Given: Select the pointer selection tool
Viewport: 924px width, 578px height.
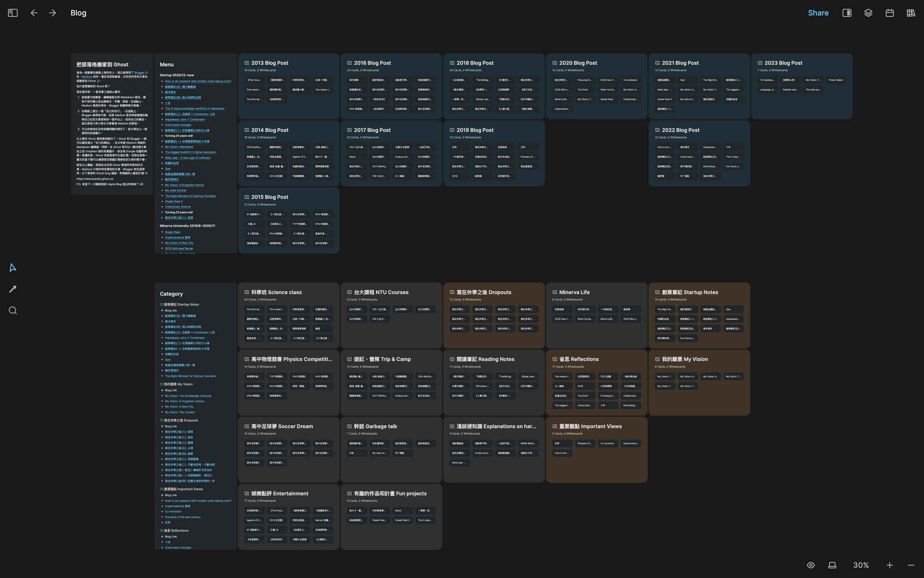Looking at the screenshot, I should pos(13,268).
